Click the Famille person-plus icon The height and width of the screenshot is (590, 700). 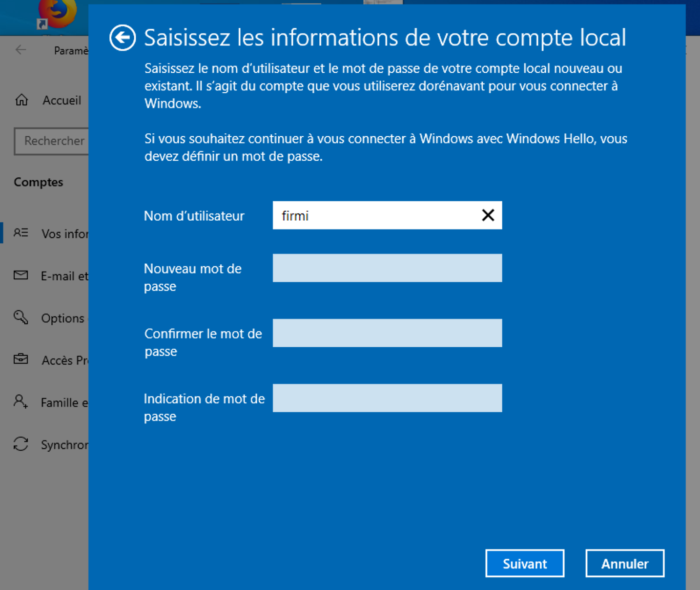[x=21, y=401]
